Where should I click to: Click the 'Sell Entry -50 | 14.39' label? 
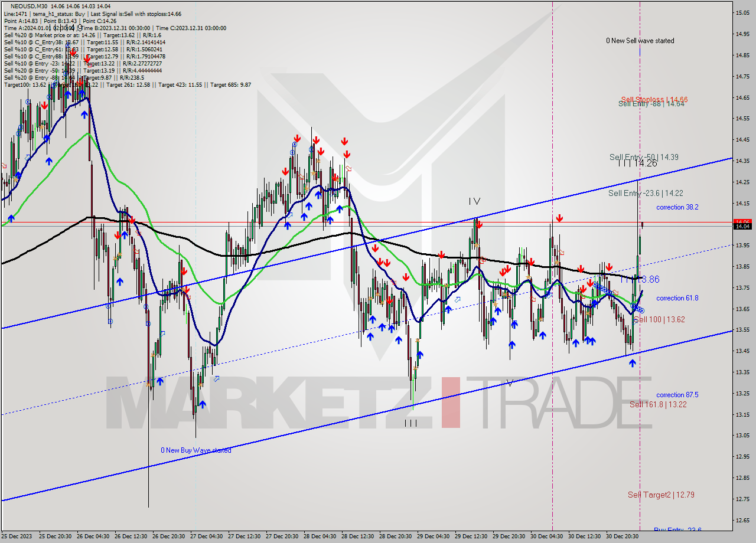(x=644, y=157)
